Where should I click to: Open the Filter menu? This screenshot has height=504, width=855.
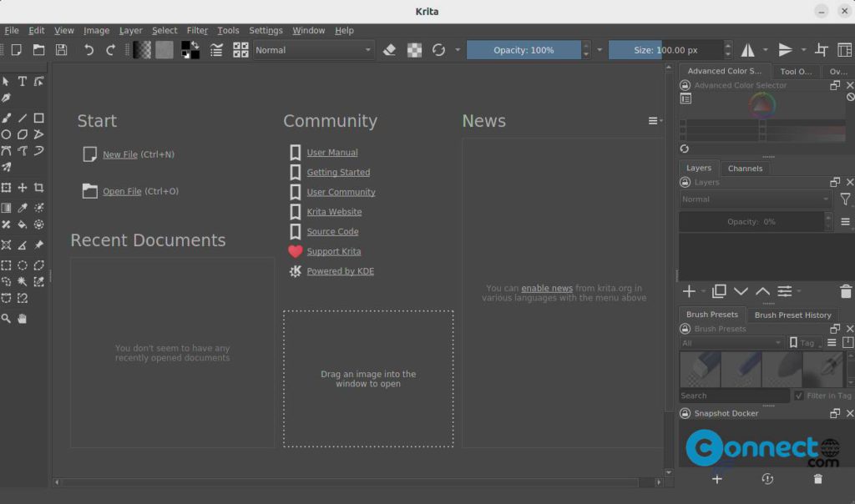point(197,30)
